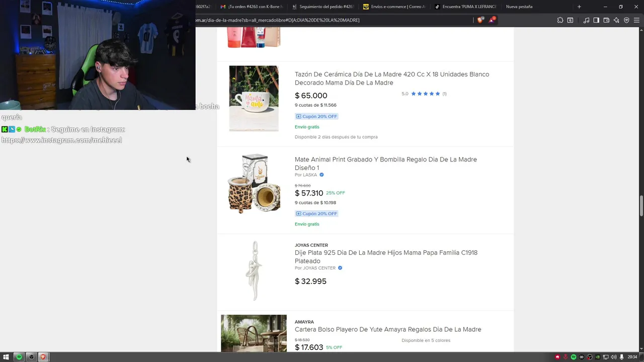
Task: Click the microphone tray icon
Action: (x=622, y=357)
